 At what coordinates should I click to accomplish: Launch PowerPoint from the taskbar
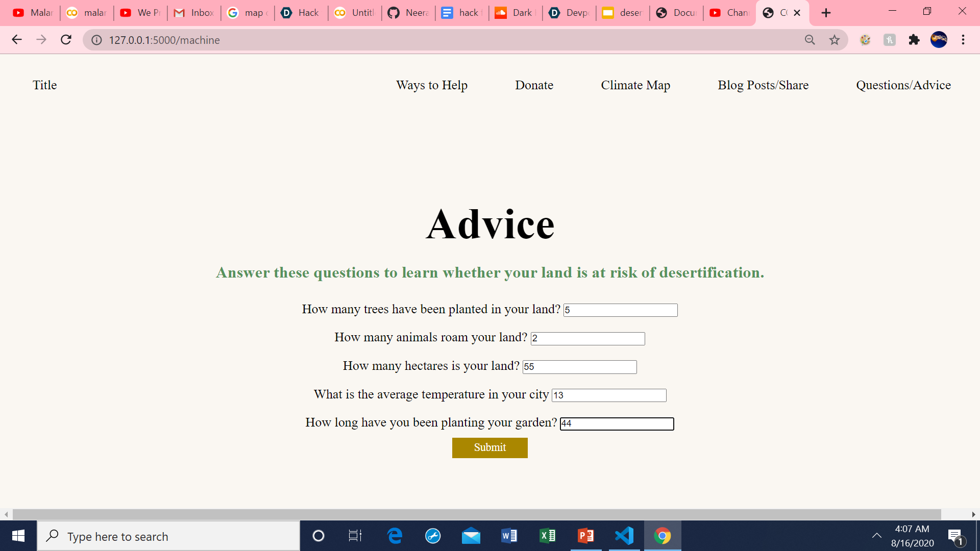tap(585, 536)
